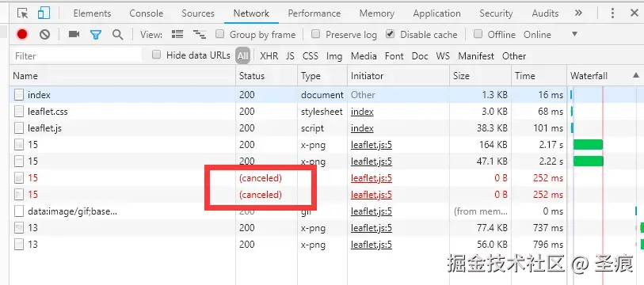Open the Memory tab
This screenshot has height=285, width=644.
point(376,13)
